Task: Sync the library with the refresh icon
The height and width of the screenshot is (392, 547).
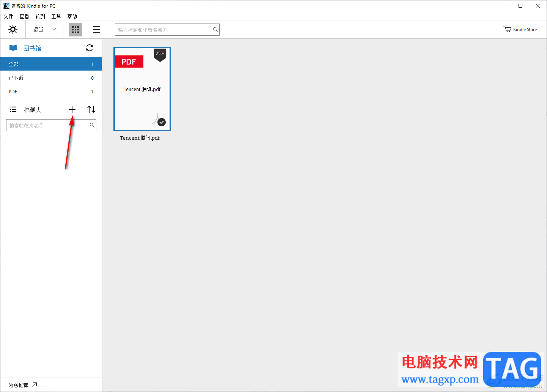Action: tap(90, 48)
